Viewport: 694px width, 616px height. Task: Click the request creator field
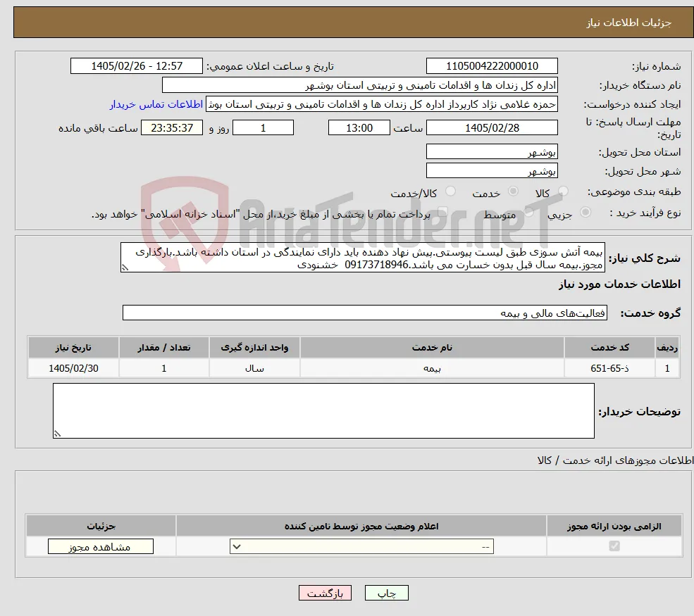tap(381, 104)
